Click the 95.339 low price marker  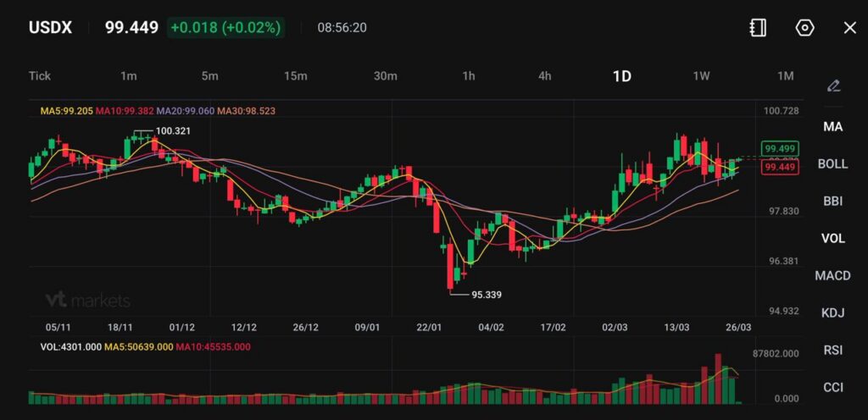(487, 295)
